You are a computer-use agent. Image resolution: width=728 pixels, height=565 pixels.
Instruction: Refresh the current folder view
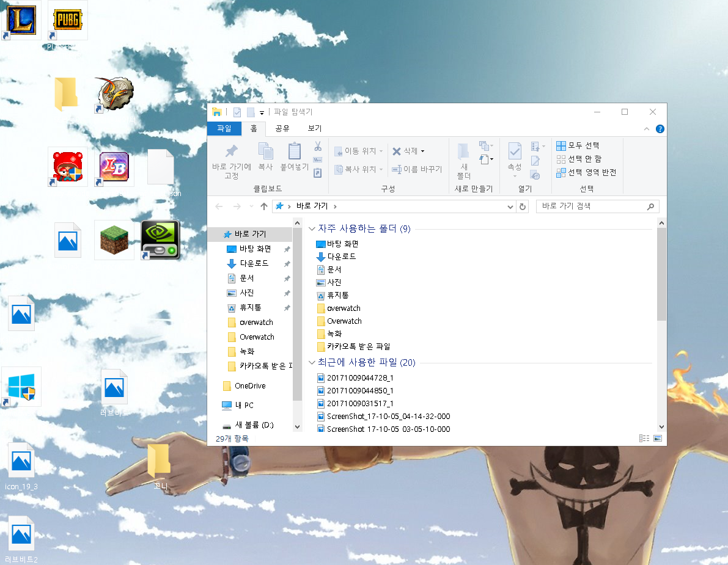[523, 206]
